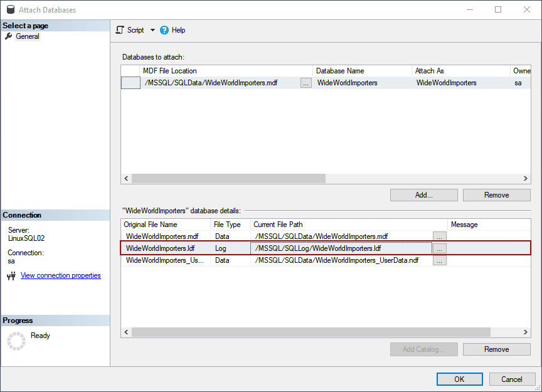The width and height of the screenshot is (542, 392).
Task: Open the Script dropdown arrow
Action: pyautogui.click(x=152, y=30)
